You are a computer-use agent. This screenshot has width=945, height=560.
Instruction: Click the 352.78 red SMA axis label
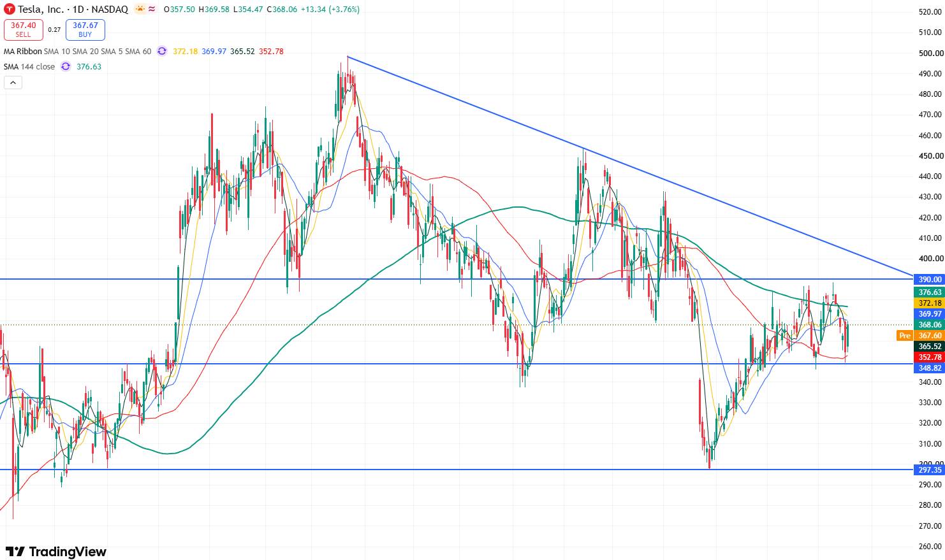[x=929, y=357]
